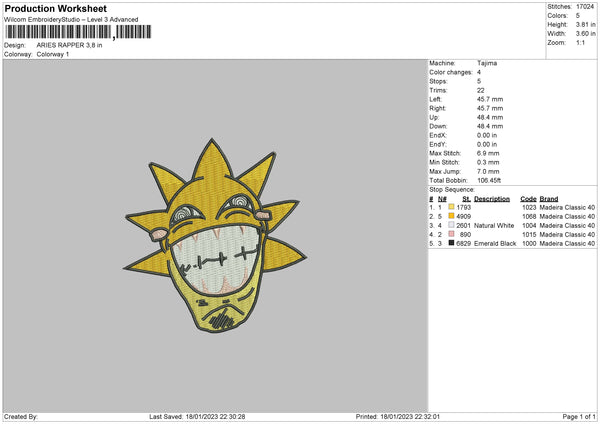Click the 'Code' column header
600x424 pixels.
click(528, 199)
